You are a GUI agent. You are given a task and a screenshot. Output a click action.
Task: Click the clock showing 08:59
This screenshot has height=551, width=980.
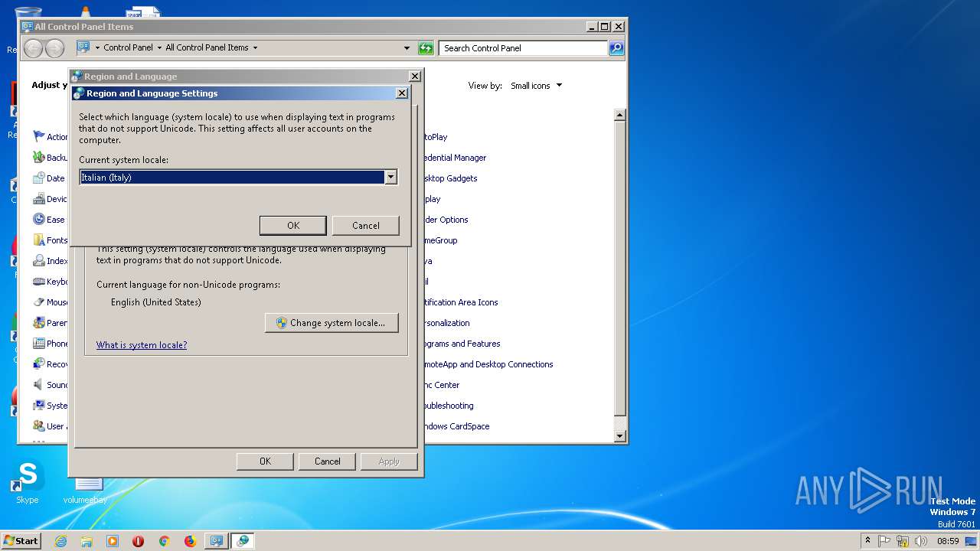[948, 541]
